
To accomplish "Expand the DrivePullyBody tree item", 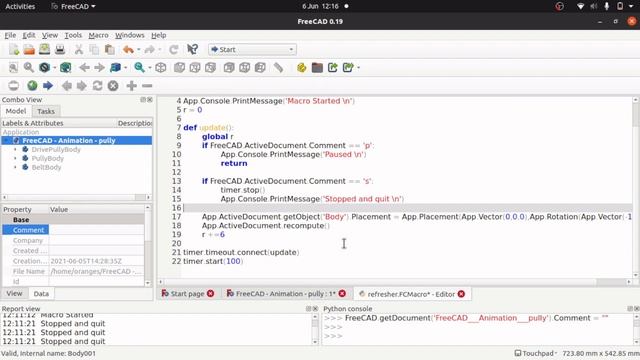I will pyautogui.click(x=16, y=149).
